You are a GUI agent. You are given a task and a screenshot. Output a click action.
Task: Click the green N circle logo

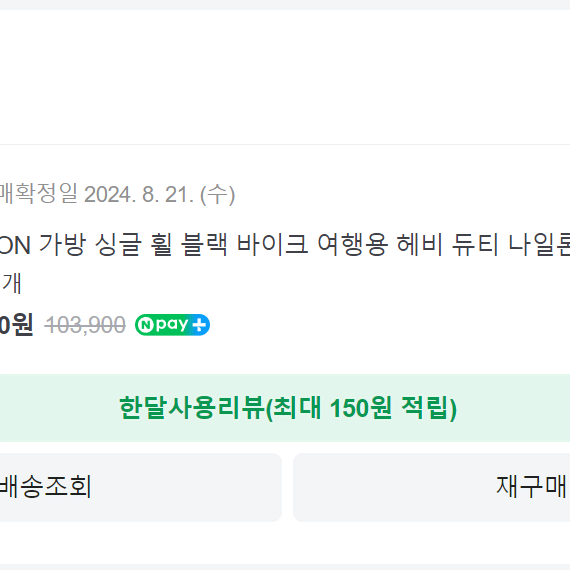click(146, 325)
